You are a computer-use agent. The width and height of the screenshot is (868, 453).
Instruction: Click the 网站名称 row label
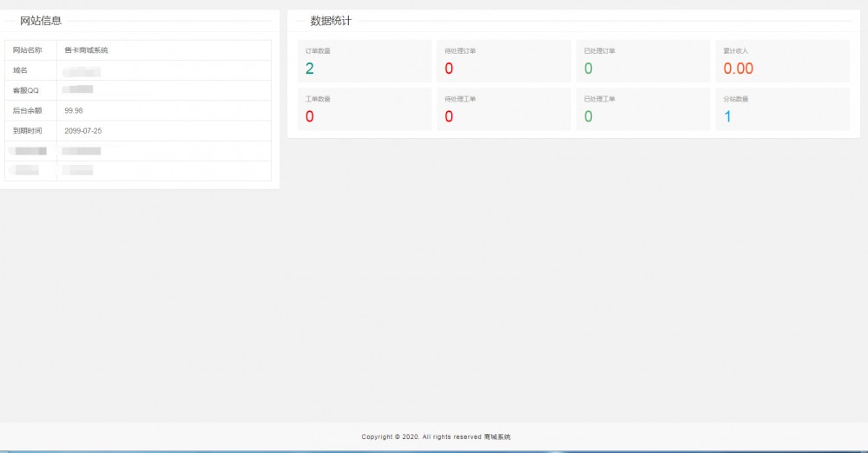coord(27,50)
